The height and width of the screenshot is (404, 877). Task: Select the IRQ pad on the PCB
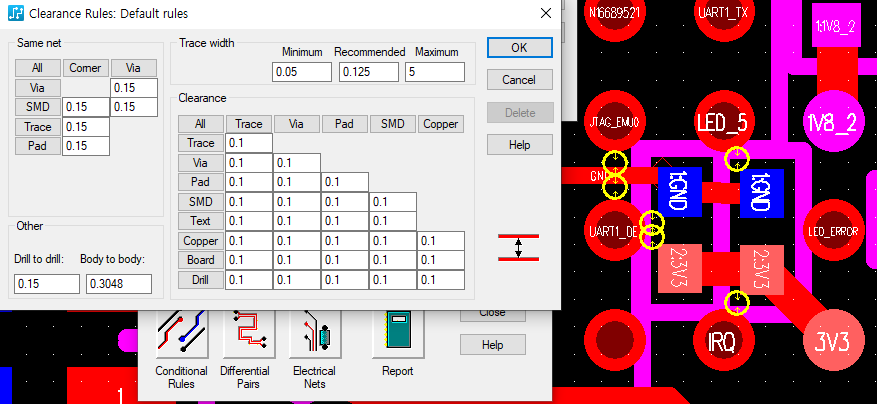[721, 342]
